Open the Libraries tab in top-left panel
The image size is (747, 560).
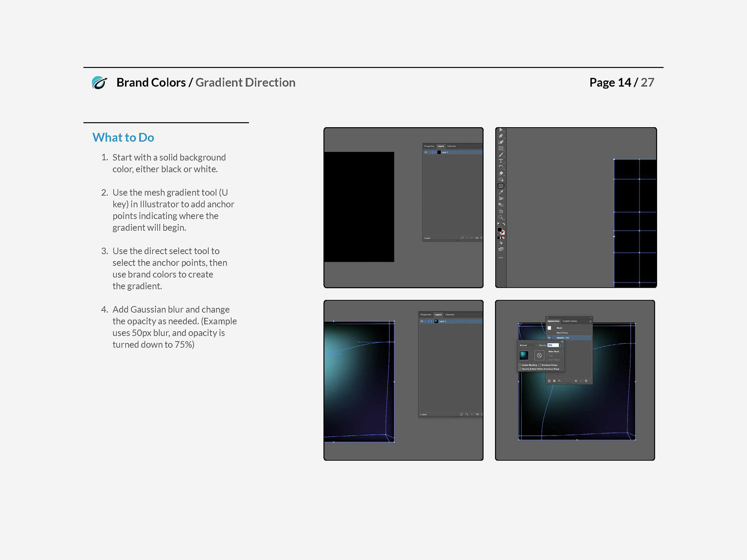tap(451, 146)
